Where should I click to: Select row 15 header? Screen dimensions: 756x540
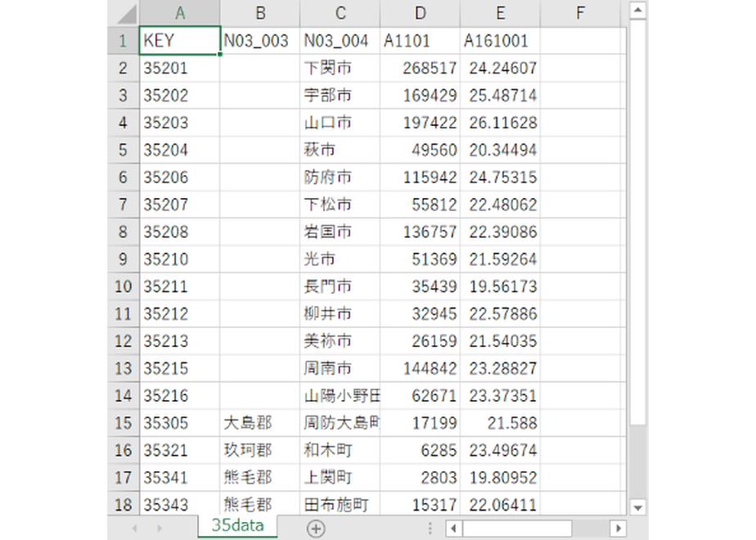[123, 423]
